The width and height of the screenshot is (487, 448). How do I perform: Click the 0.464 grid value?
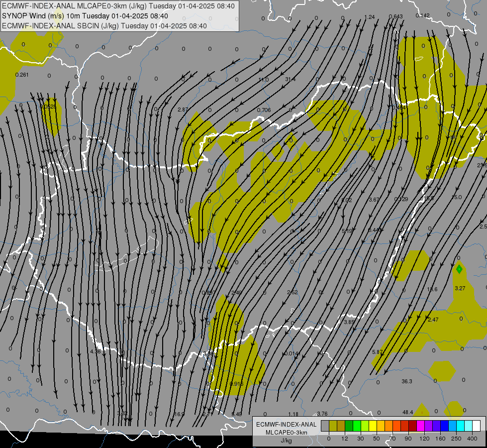[x=398, y=108]
